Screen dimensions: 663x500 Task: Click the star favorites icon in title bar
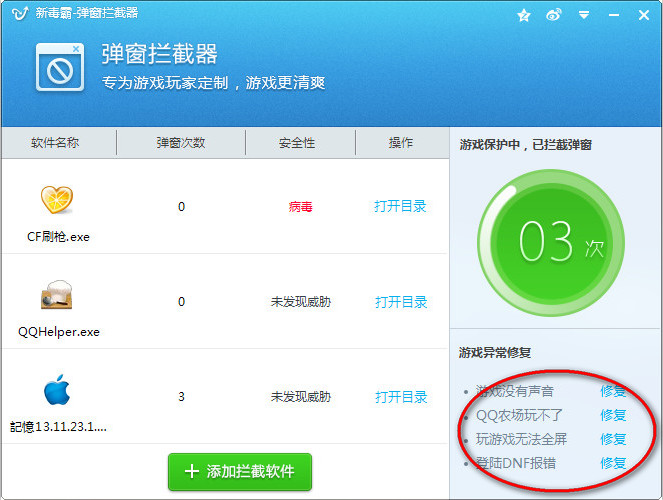524,16
